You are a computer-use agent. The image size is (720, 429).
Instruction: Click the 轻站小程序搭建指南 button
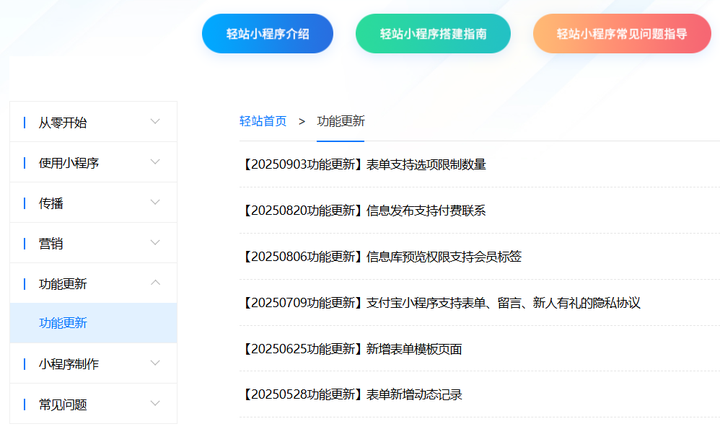click(433, 34)
